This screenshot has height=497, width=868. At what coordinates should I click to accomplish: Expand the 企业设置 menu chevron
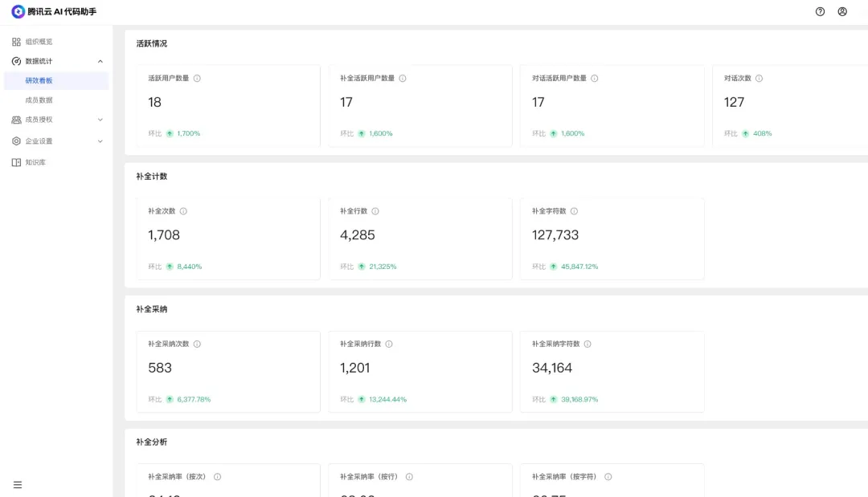tap(100, 141)
